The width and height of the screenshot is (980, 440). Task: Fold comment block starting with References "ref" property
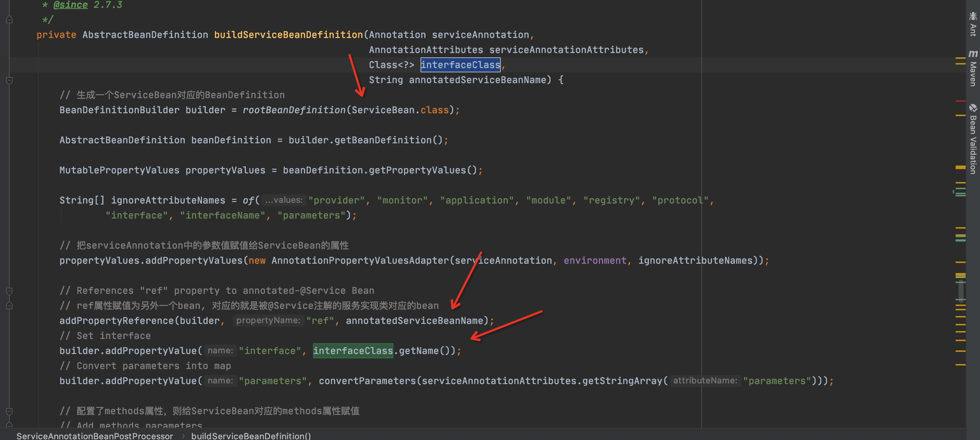coord(10,291)
